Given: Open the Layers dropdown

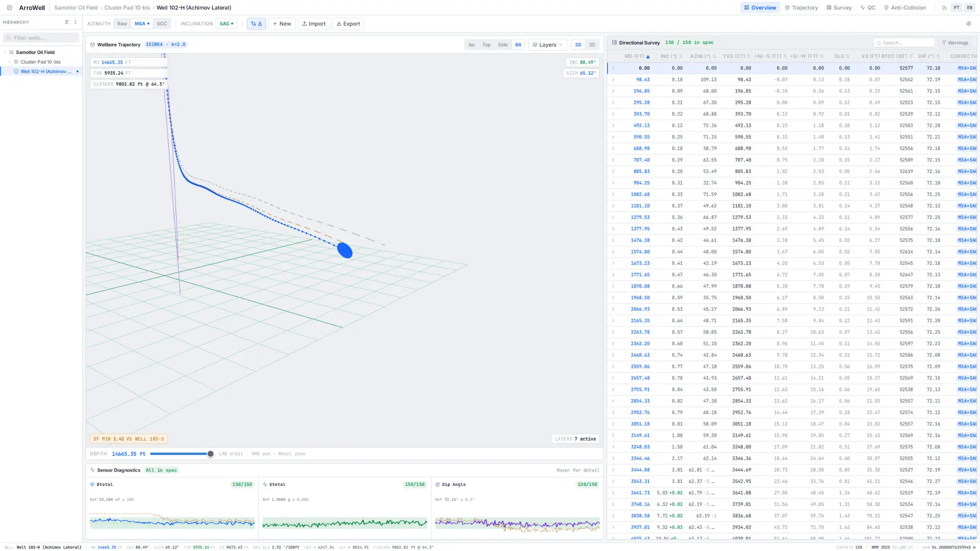Looking at the screenshot, I should 548,44.
